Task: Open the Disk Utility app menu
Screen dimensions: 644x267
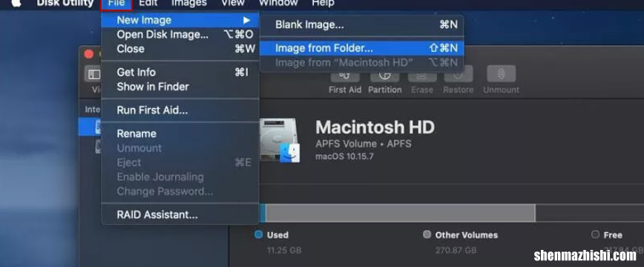Action: 65,3
